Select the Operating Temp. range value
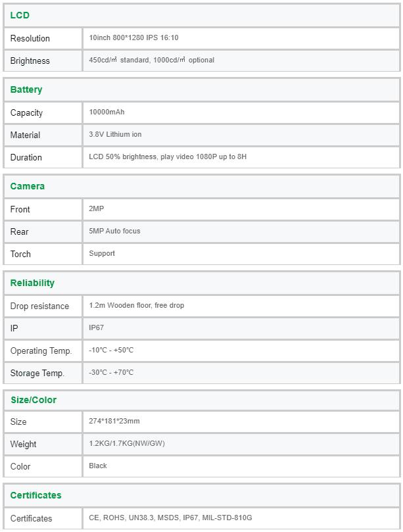403x532 pixels. [x=111, y=350]
